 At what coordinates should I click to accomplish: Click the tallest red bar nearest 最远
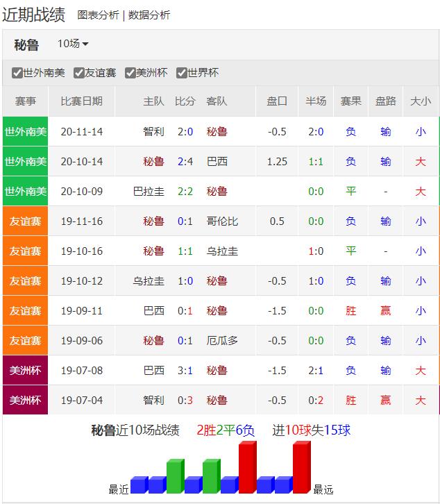point(301,468)
